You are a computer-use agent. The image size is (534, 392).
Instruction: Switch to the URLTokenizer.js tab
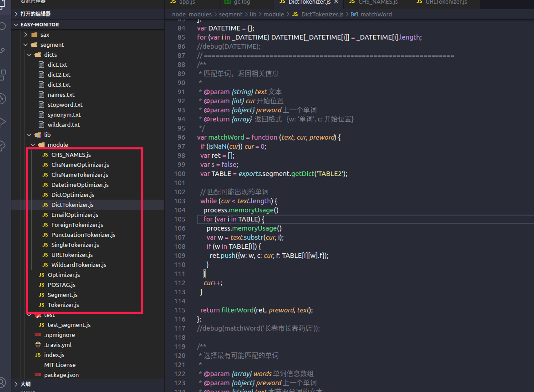click(446, 2)
